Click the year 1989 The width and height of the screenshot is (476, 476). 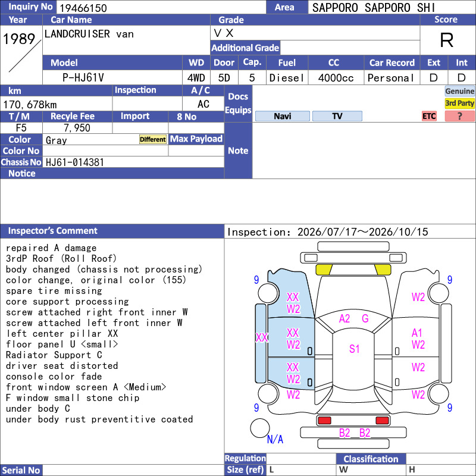(x=19, y=39)
